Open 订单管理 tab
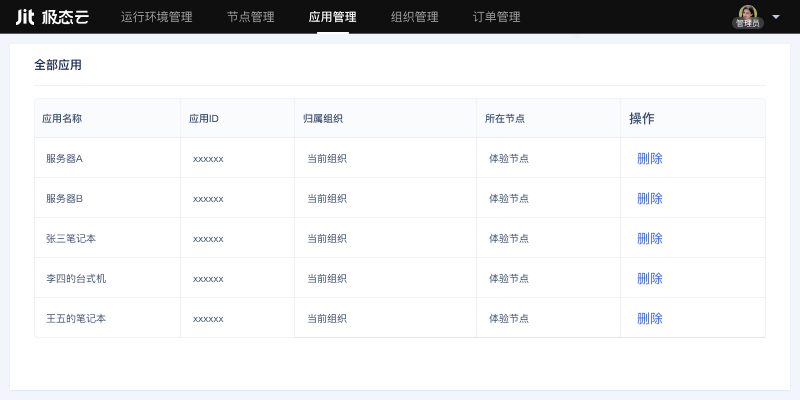This screenshot has height=400, width=800. click(497, 17)
